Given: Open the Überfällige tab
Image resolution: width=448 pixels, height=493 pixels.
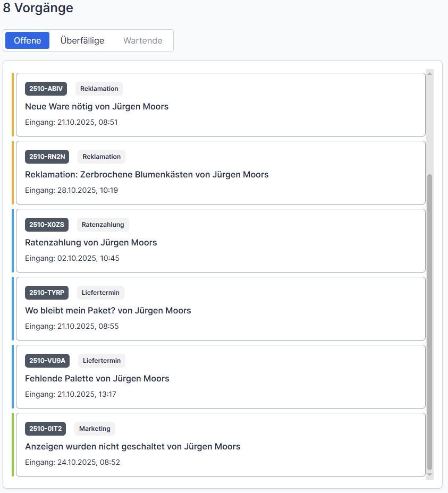Looking at the screenshot, I should [82, 40].
